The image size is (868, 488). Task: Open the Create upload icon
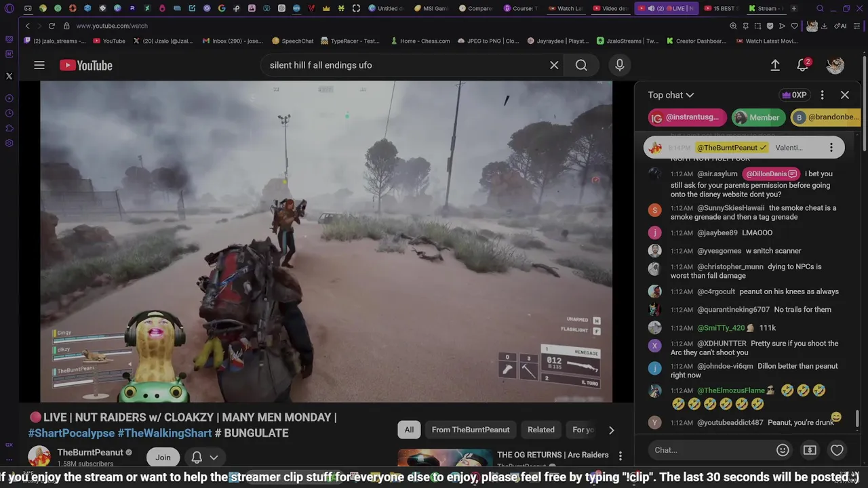click(x=775, y=65)
